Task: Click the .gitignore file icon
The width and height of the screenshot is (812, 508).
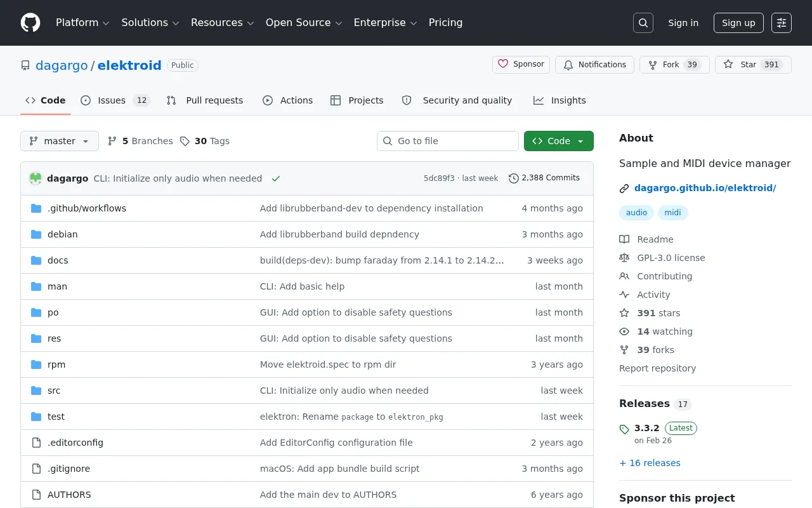Action: point(36,469)
